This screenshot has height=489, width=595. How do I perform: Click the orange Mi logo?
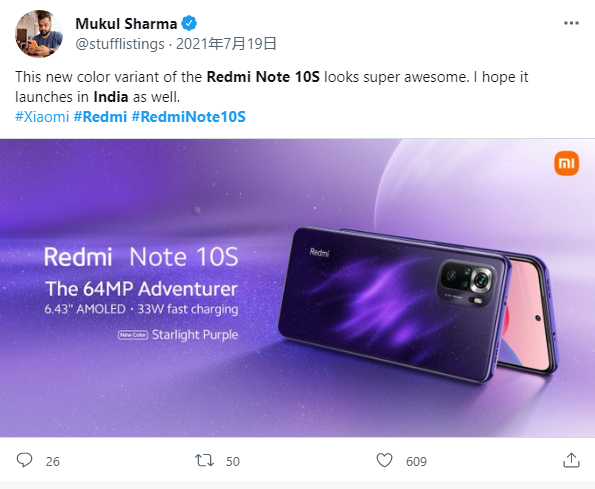pyautogui.click(x=567, y=164)
